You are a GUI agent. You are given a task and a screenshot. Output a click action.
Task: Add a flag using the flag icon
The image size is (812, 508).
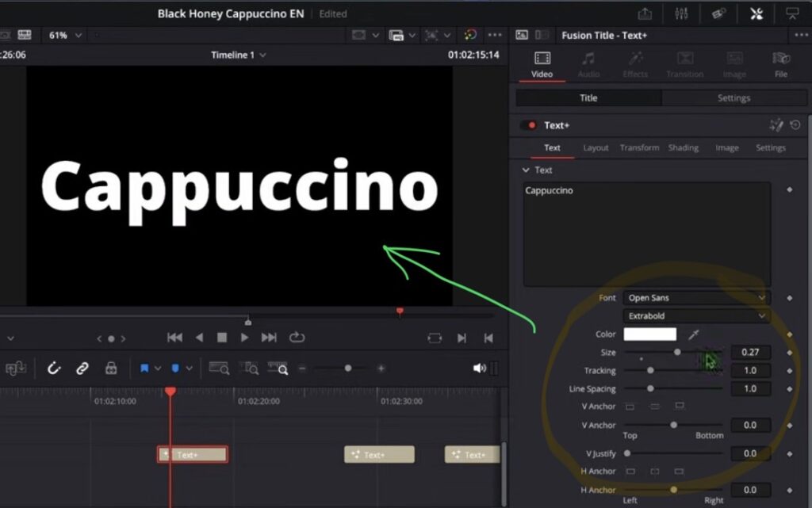coord(146,367)
